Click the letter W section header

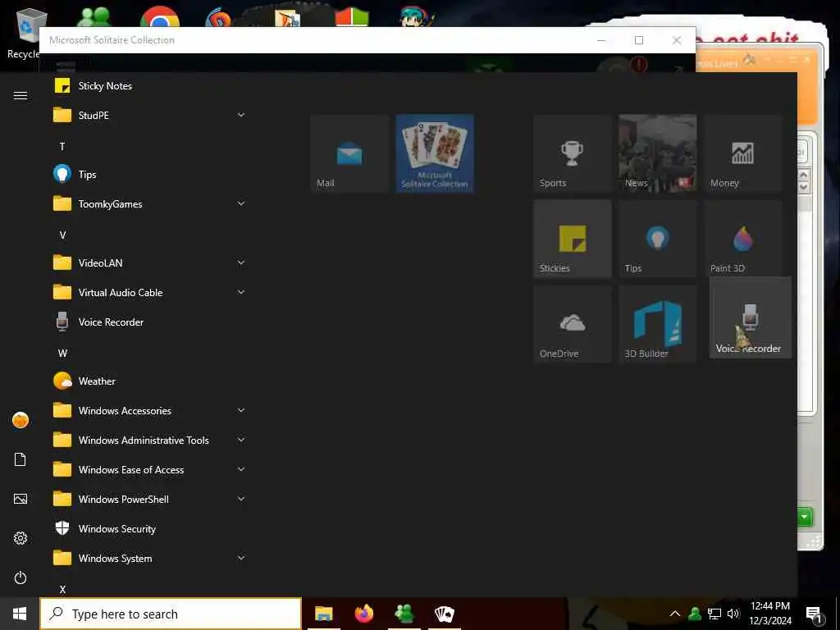click(x=62, y=353)
